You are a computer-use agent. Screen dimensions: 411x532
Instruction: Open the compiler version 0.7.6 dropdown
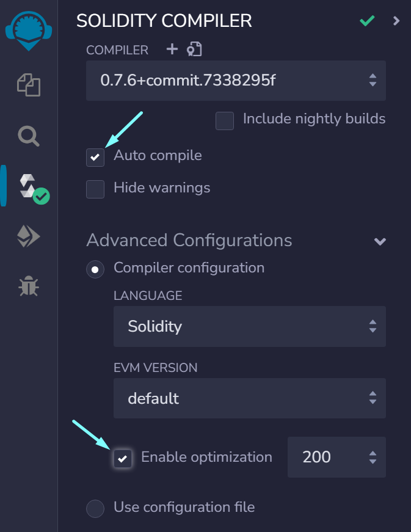236,81
